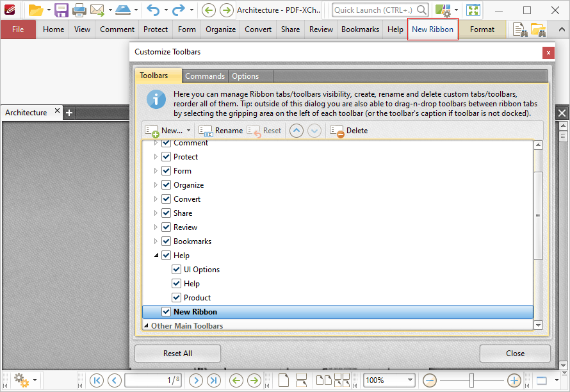Click the Find document binoculars icon
The width and height of the screenshot is (570, 392).
[520, 29]
